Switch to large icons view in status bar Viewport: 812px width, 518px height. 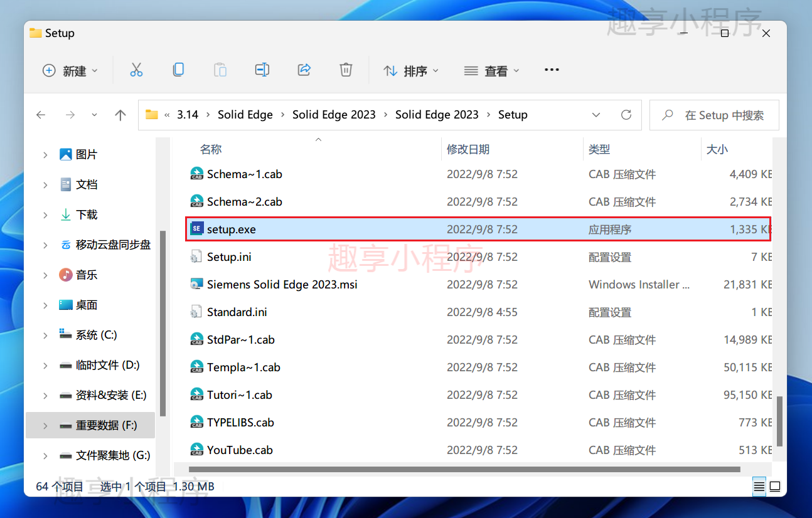(775, 486)
